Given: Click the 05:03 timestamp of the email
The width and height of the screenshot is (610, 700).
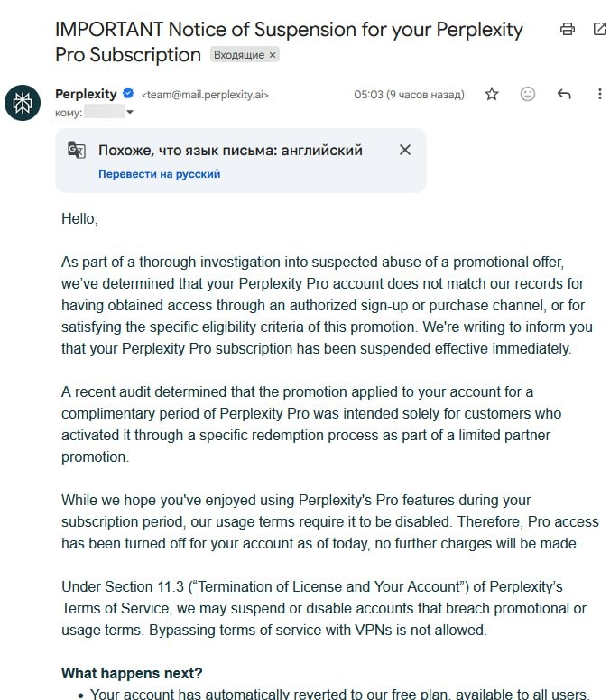Looking at the screenshot, I should pyautogui.click(x=409, y=95).
